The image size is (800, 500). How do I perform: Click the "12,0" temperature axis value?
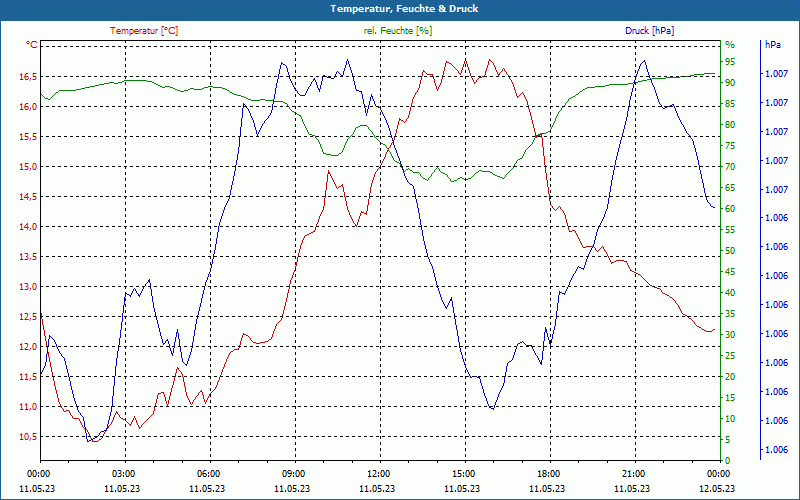28,347
